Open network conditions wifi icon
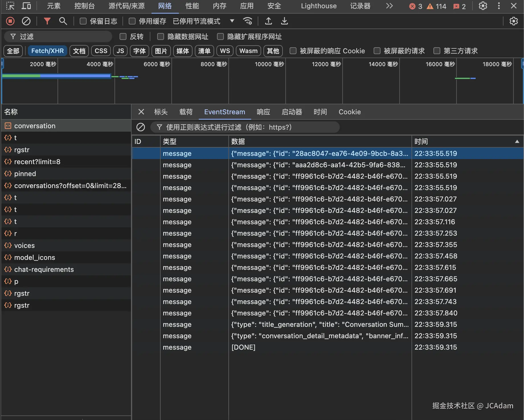Viewport: 524px width, 420px height. tap(247, 21)
